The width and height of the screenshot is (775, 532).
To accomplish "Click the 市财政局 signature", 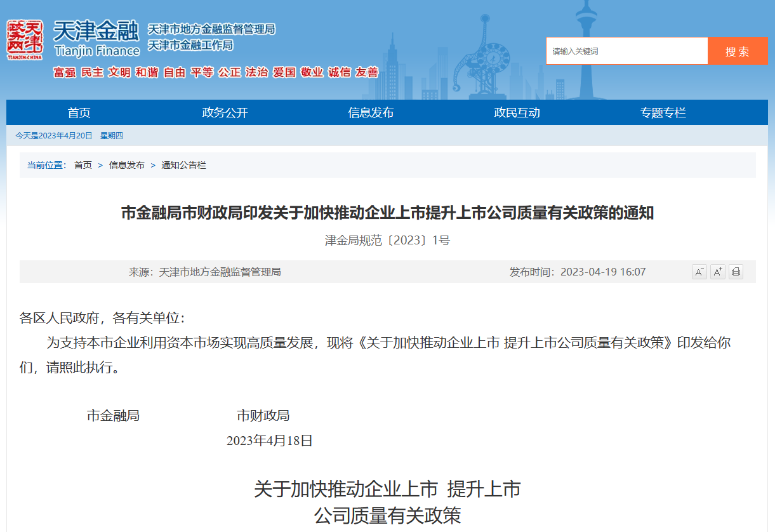I will point(263,416).
